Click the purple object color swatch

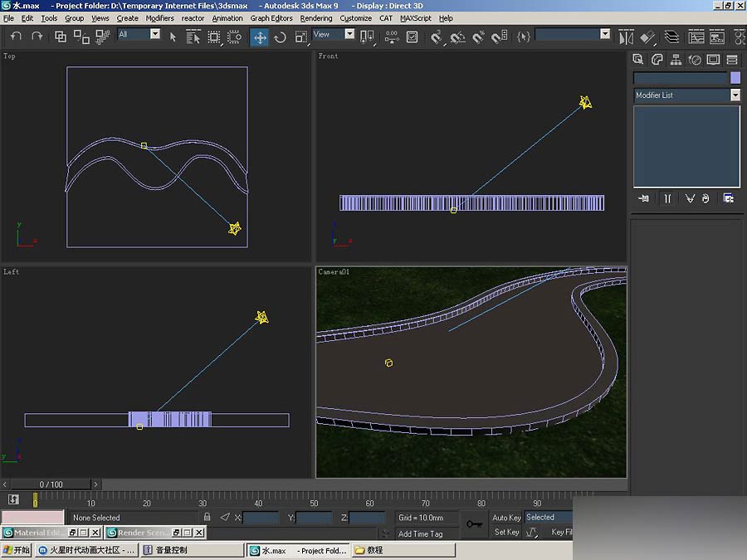point(735,77)
